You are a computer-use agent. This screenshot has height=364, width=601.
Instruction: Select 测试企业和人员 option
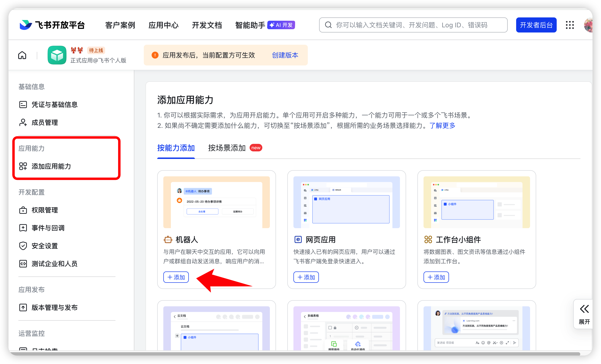point(54,264)
